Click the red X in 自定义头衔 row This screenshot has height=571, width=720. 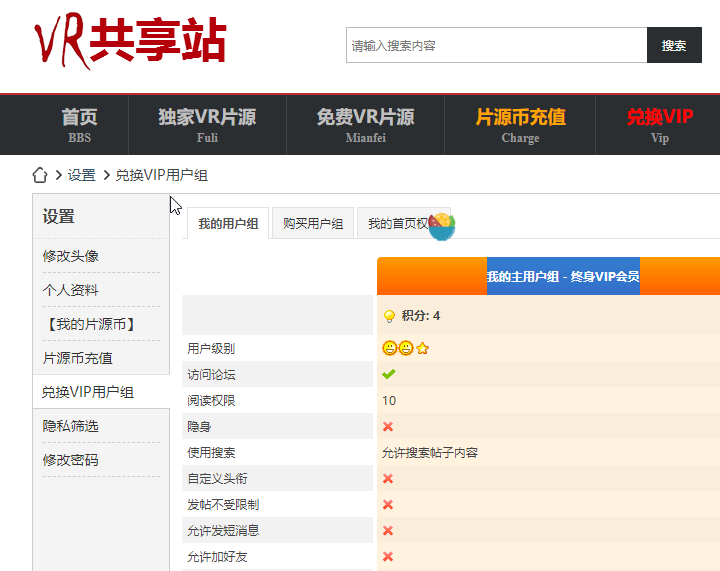pos(388,479)
